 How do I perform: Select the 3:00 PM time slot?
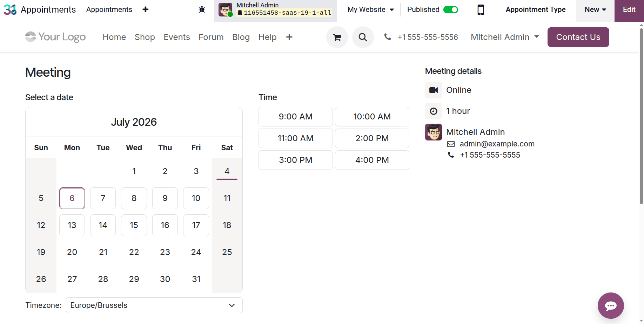tap(296, 160)
